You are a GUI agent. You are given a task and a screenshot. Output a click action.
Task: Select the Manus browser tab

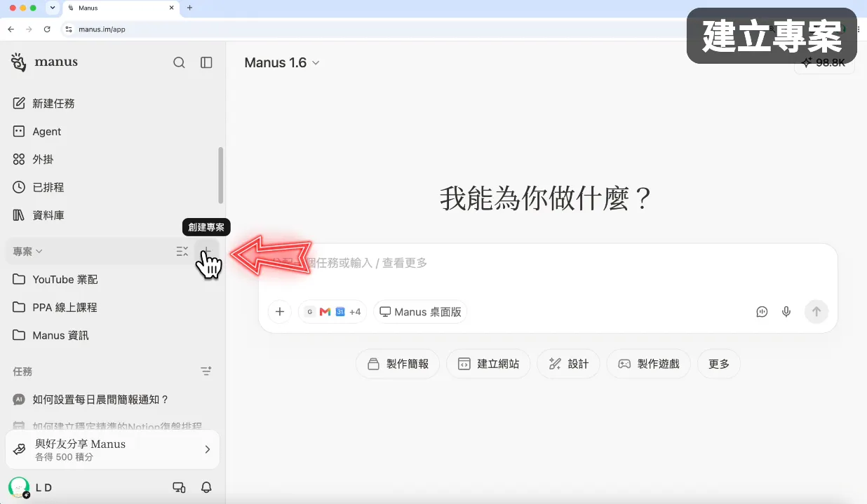(x=122, y=8)
